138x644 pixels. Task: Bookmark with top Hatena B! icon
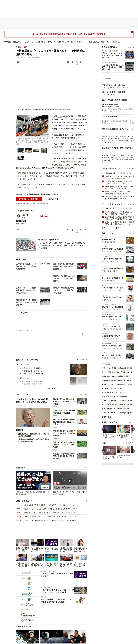pyautogui.click(x=81, y=62)
